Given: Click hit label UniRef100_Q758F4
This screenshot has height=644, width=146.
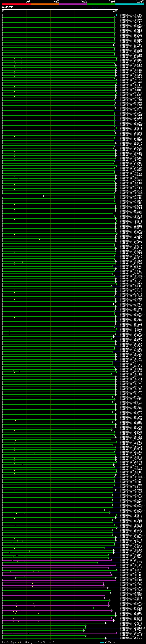Looking at the screenshot, I should [x=131, y=284].
